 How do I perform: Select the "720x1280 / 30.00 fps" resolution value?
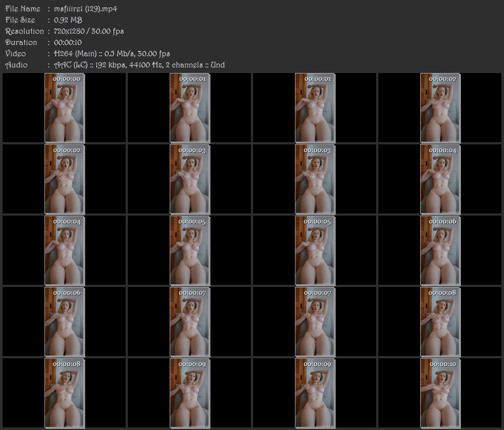point(89,31)
